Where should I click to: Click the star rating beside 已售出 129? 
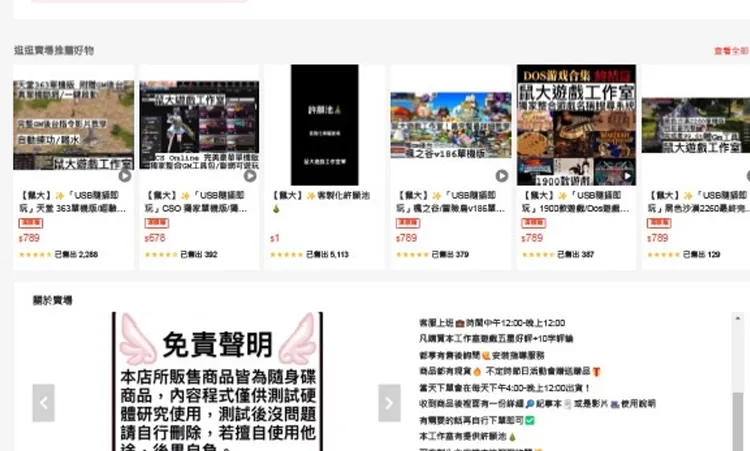tap(664, 254)
